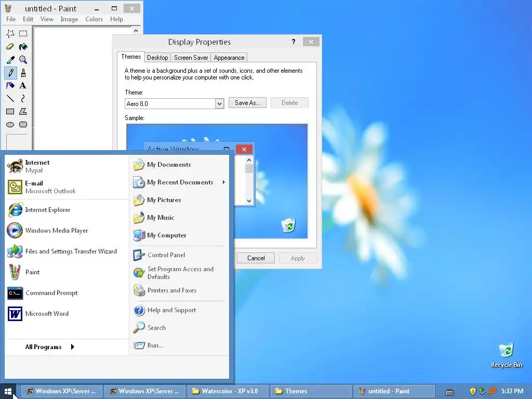The width and height of the screenshot is (532, 399).
Task: Switch to Themes folder taskbar button
Action: (x=311, y=391)
